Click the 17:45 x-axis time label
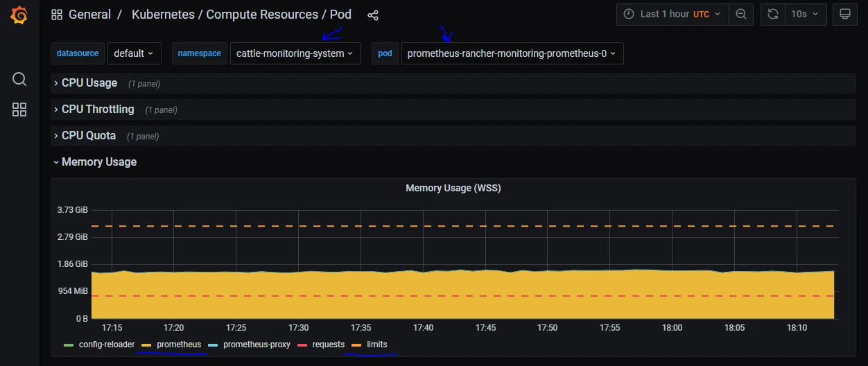The height and width of the screenshot is (366, 868). [x=485, y=328]
